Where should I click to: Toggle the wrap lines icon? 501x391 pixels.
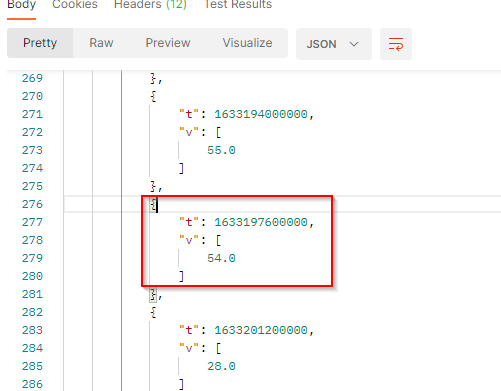tap(396, 44)
